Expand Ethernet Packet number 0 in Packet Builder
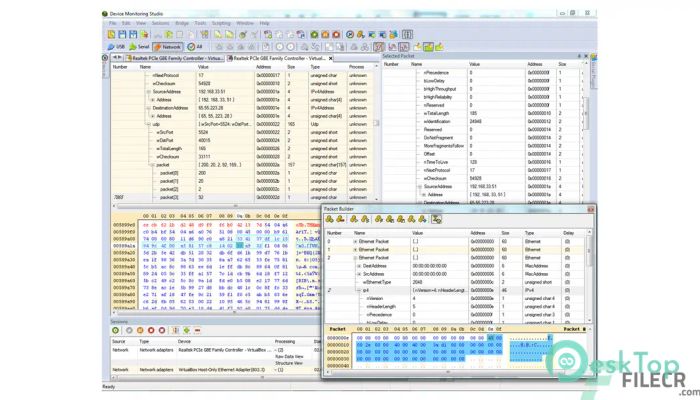The width and height of the screenshot is (700, 400). pyautogui.click(x=355, y=242)
